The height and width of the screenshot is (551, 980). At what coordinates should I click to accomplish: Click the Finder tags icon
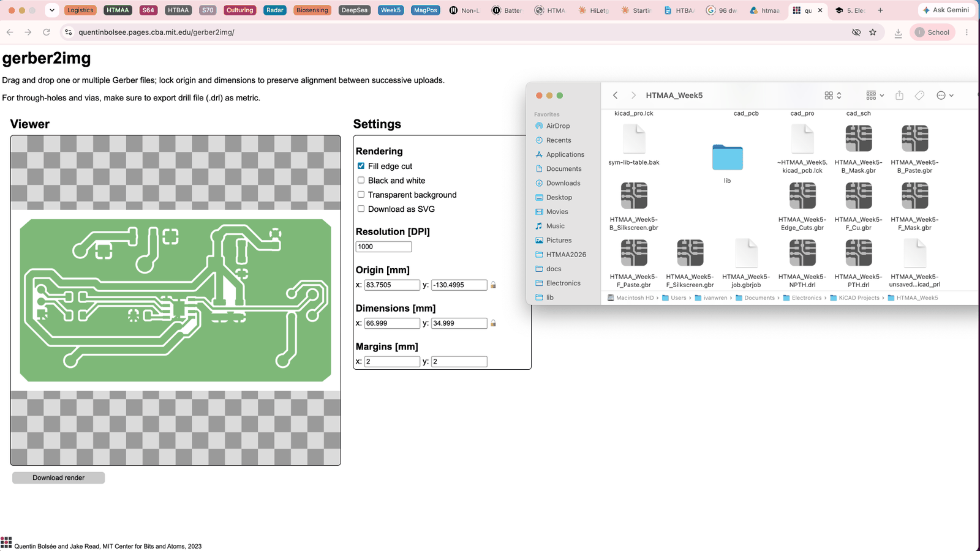tap(919, 96)
